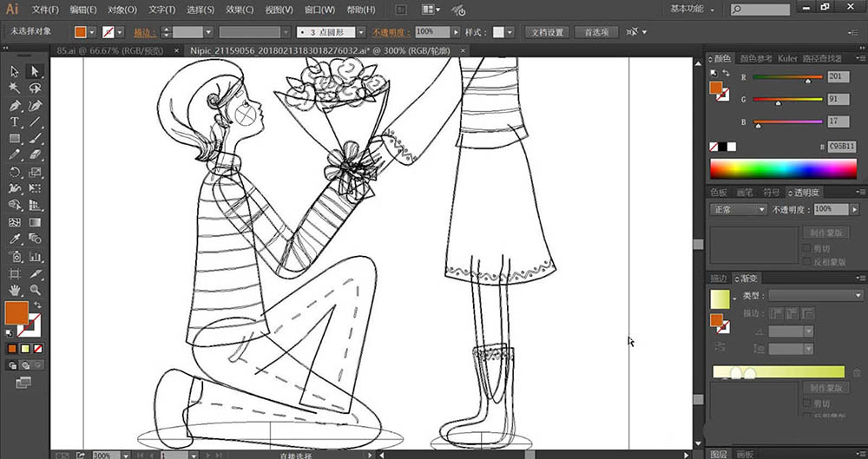
Task: Close the Nipic document tab
Action: [x=463, y=50]
